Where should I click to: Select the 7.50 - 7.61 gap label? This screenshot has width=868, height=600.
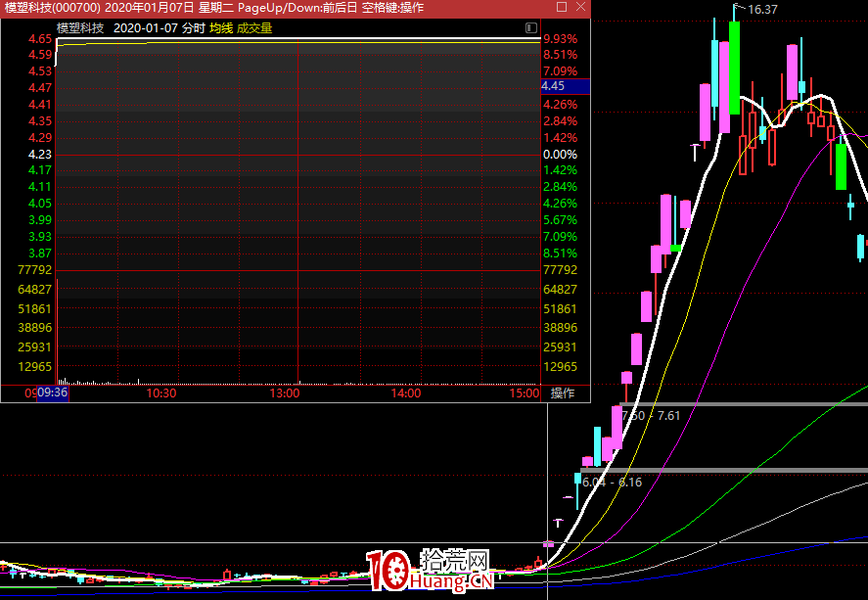point(651,416)
